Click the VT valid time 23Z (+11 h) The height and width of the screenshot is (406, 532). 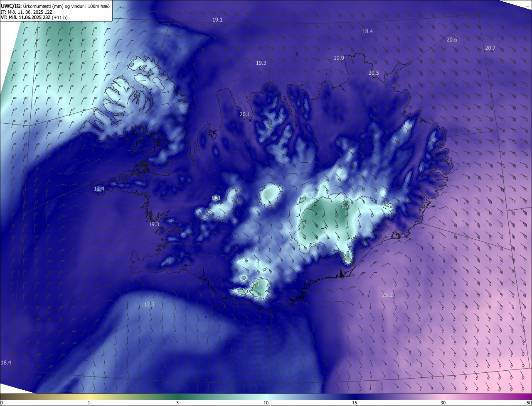[x=34, y=17]
